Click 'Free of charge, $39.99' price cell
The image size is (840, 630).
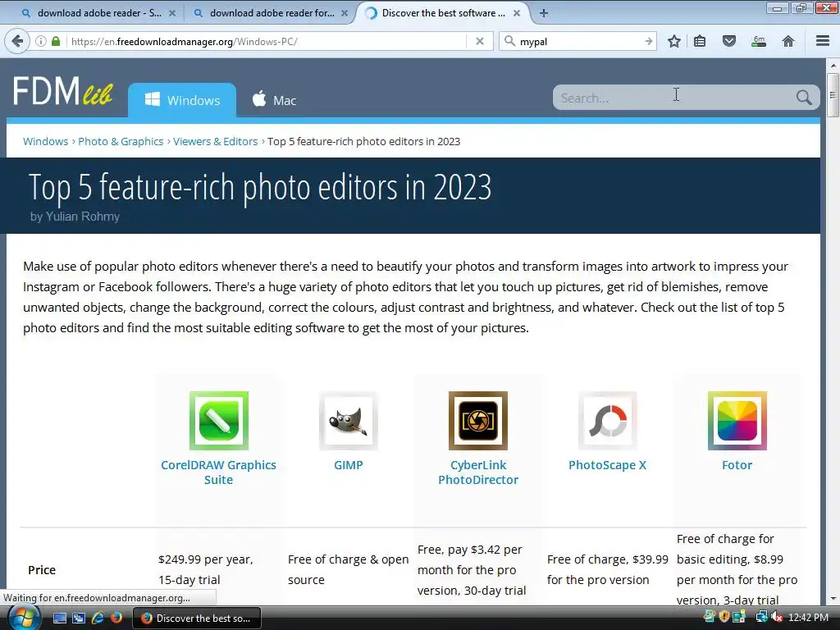click(608, 569)
